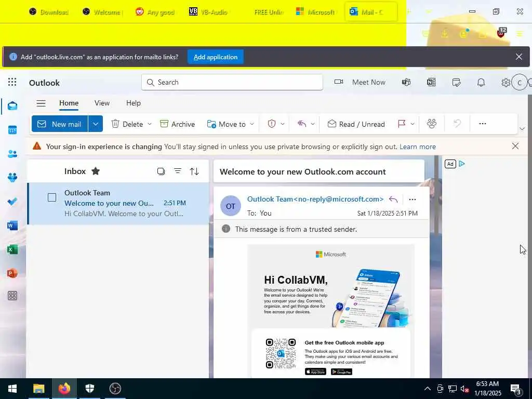This screenshot has width=532, height=399.
Task: Switch to the Any good Reddit browser tab
Action: 155,12
